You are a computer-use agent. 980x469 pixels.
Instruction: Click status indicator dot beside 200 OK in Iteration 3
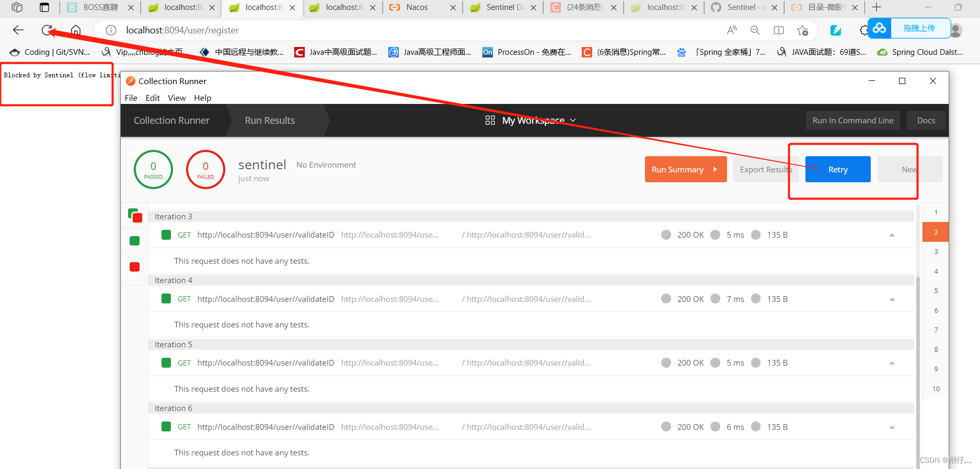(666, 235)
